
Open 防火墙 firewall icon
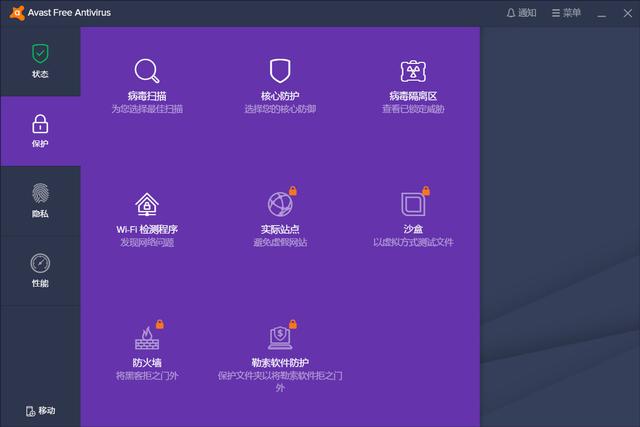point(147,338)
